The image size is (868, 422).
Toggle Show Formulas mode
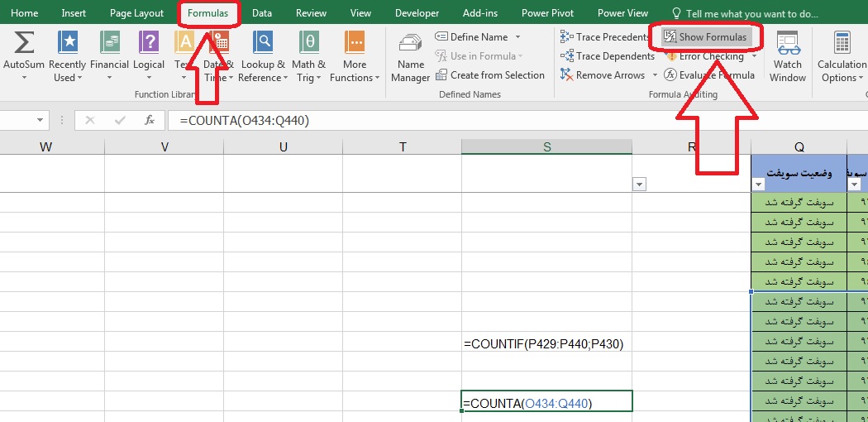click(705, 37)
